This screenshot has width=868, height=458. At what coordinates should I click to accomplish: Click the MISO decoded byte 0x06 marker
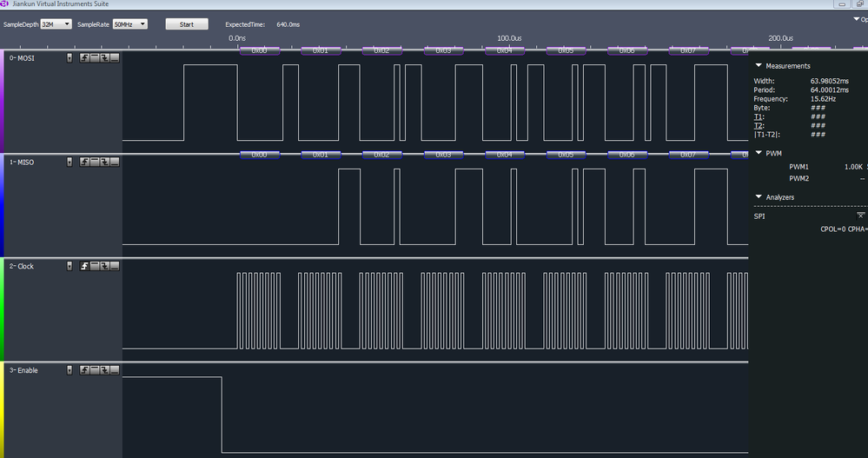tap(627, 155)
